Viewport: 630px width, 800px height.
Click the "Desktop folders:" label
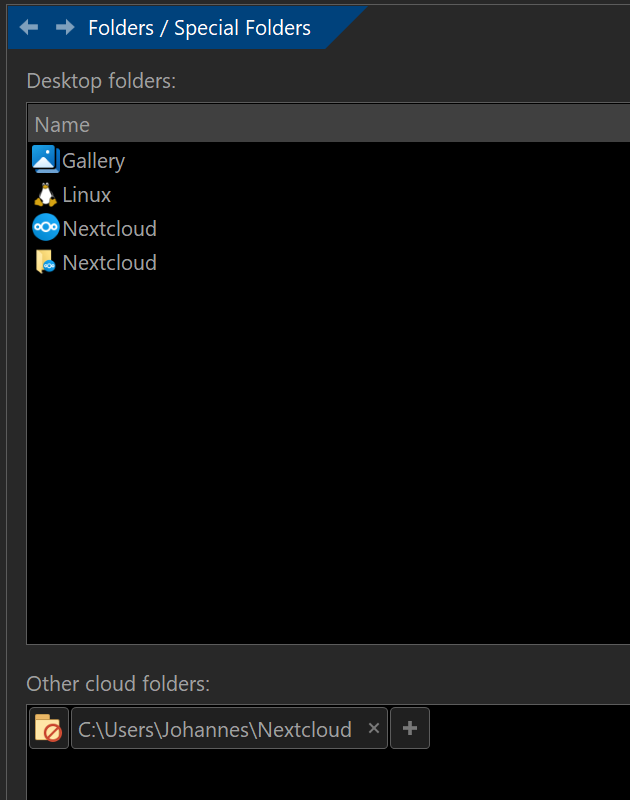101,81
